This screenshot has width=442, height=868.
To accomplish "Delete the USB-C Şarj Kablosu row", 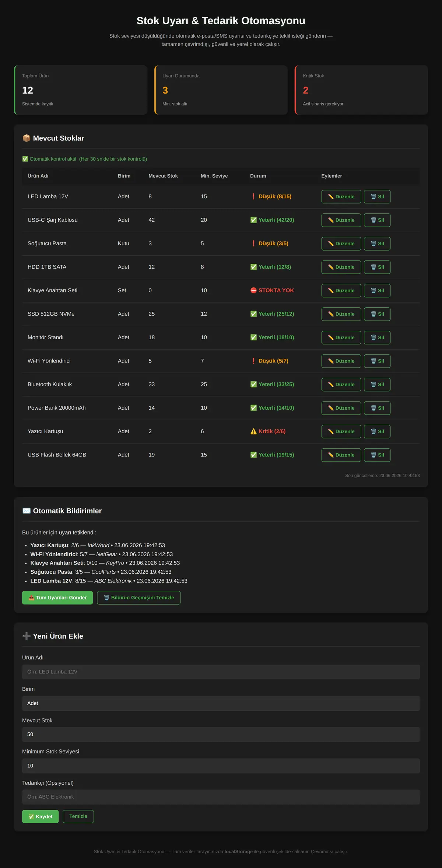I will 377,220.
